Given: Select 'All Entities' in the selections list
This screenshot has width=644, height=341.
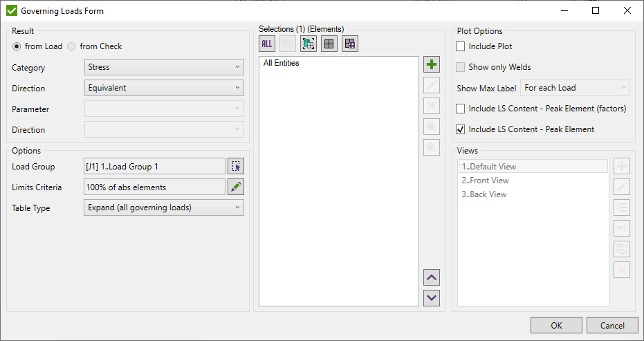Looking at the screenshot, I should point(282,64).
